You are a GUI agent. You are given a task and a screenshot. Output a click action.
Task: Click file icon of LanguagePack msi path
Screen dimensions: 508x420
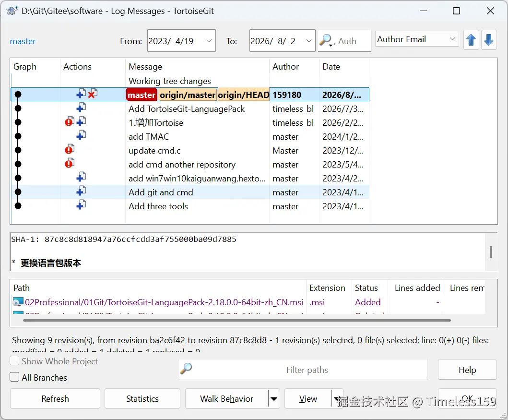(18, 302)
